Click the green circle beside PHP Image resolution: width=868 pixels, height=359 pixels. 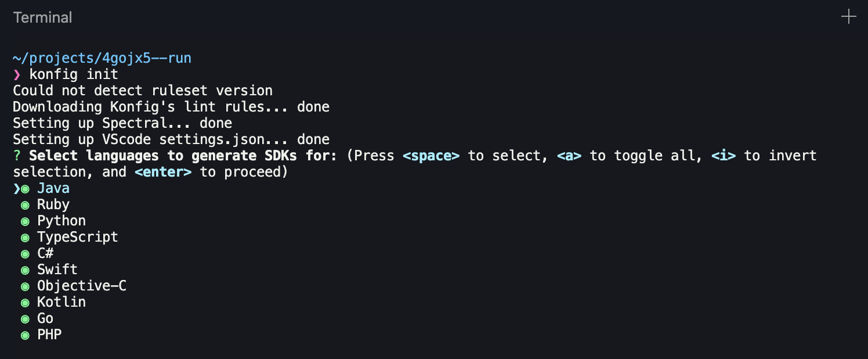click(24, 334)
